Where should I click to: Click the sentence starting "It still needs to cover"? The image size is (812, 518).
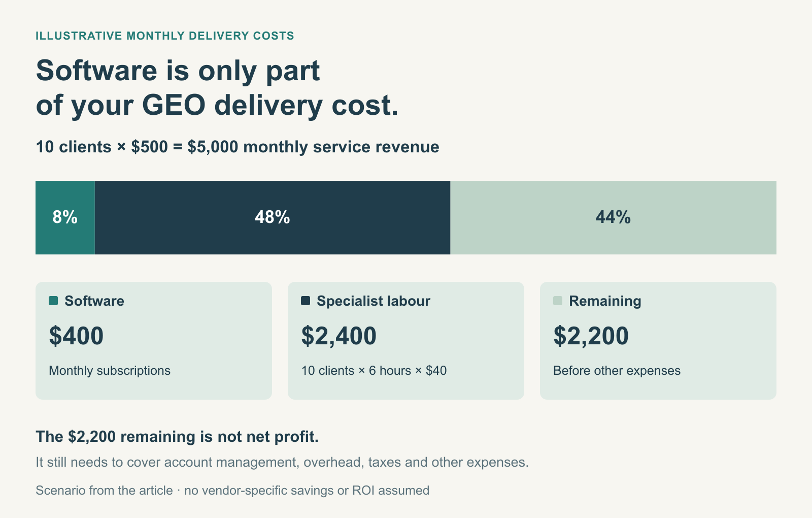pos(282,462)
